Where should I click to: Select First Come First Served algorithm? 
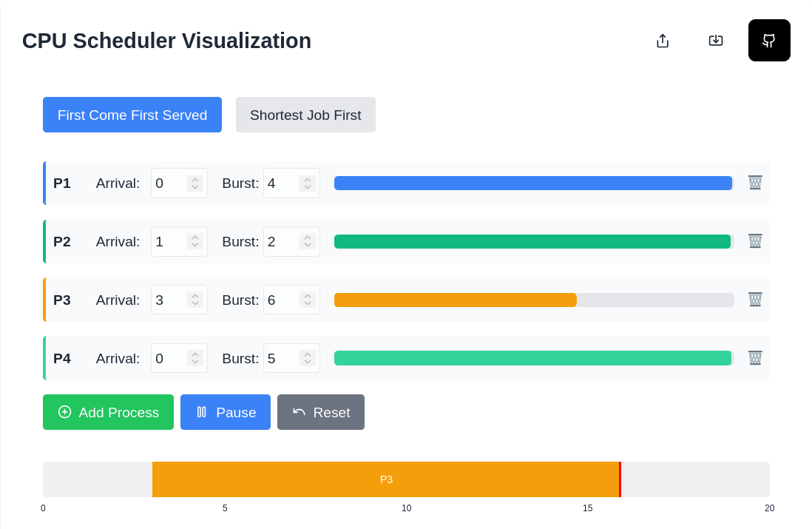coord(132,115)
